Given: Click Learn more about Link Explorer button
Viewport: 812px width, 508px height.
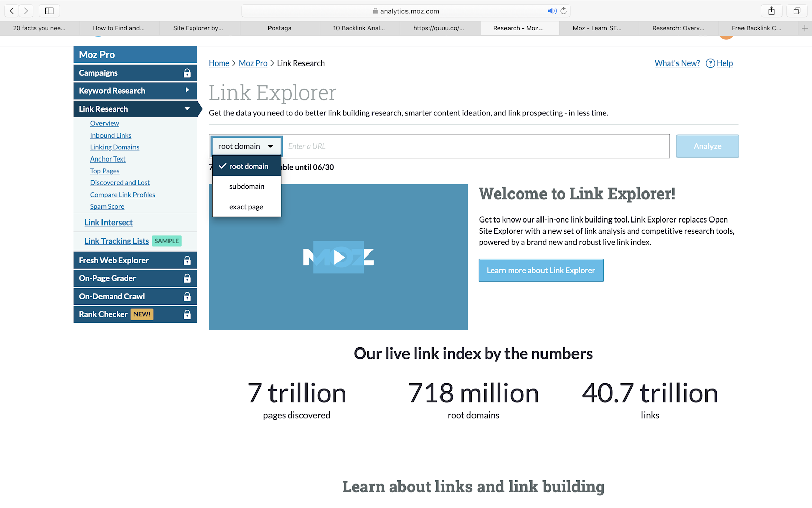Looking at the screenshot, I should pyautogui.click(x=541, y=270).
